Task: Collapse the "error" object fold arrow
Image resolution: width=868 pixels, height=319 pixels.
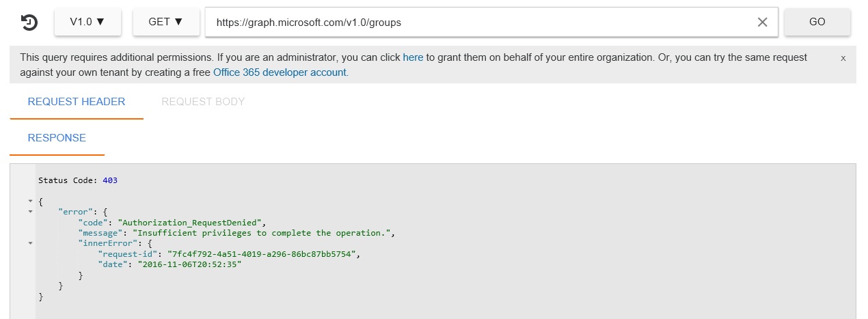Action: click(30, 212)
